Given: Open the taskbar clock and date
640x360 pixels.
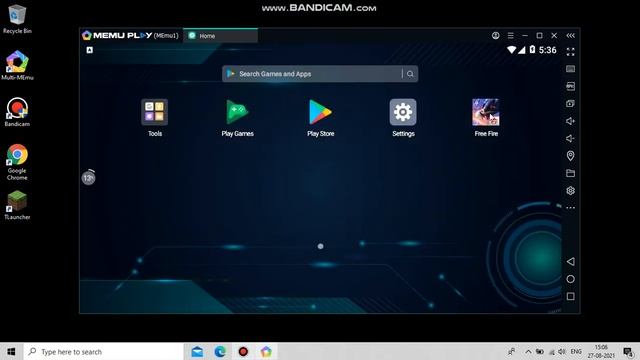Looking at the screenshot, I should pyautogui.click(x=601, y=351).
